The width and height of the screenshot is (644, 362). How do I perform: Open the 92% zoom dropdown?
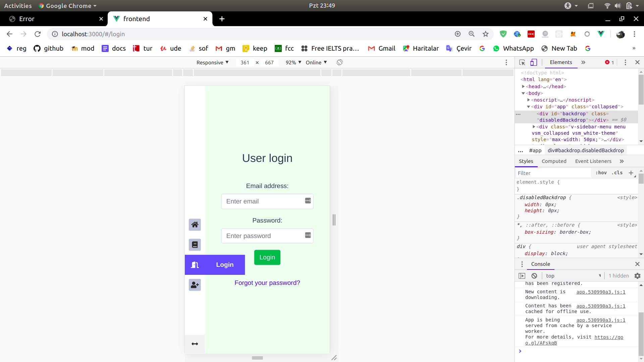click(x=293, y=63)
